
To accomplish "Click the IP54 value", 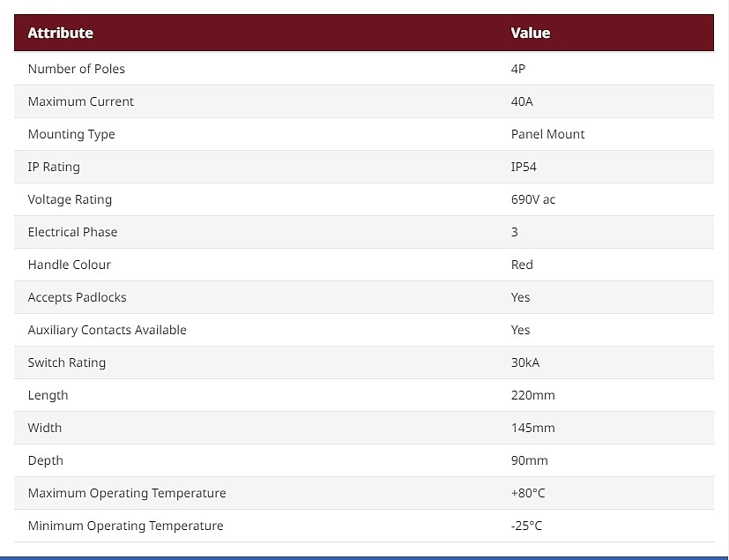I will point(524,167).
